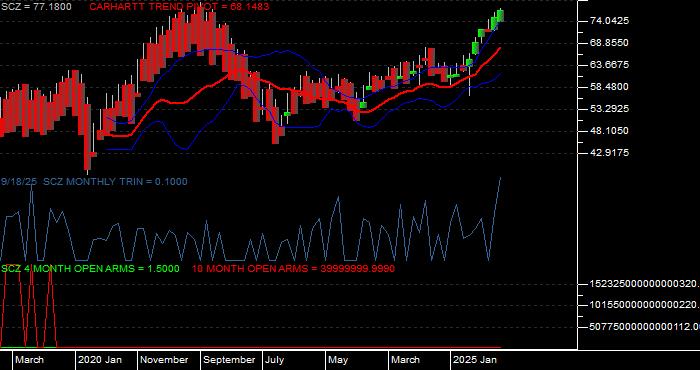Select the CARHARTT TREND PIVOT label
700x370 pixels.
(x=179, y=7)
